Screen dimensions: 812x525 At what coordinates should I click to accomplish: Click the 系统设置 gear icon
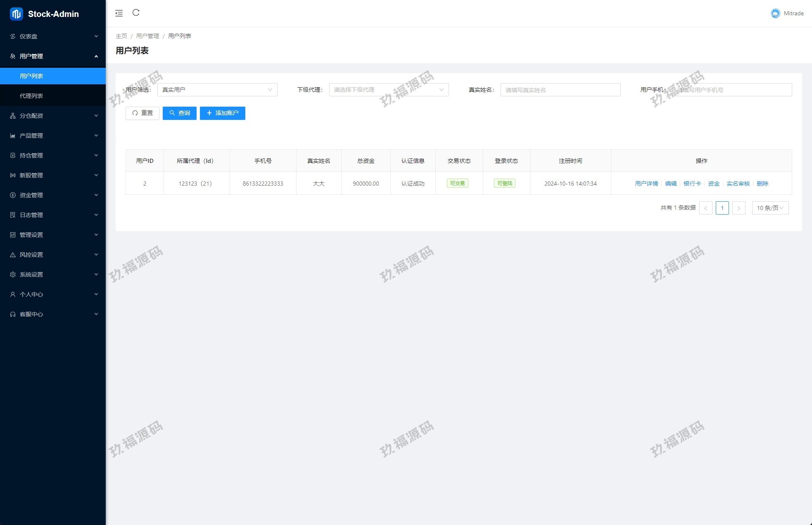click(13, 274)
